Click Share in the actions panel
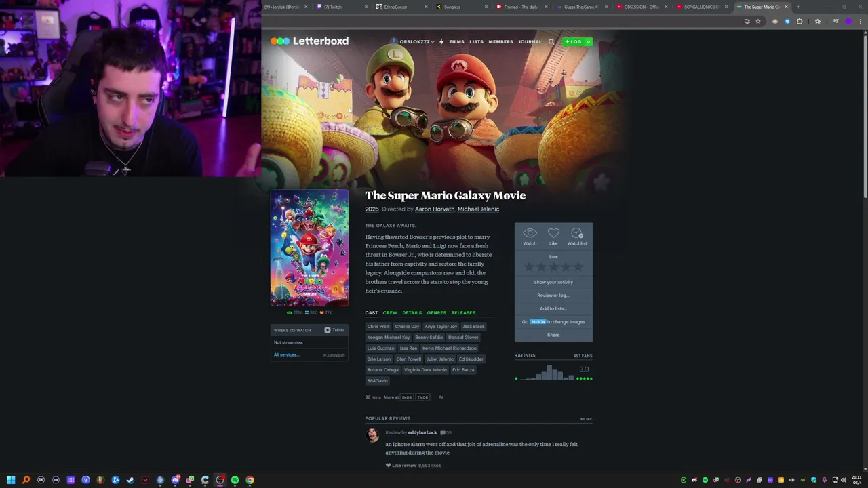This screenshot has width=868, height=488. point(553,335)
